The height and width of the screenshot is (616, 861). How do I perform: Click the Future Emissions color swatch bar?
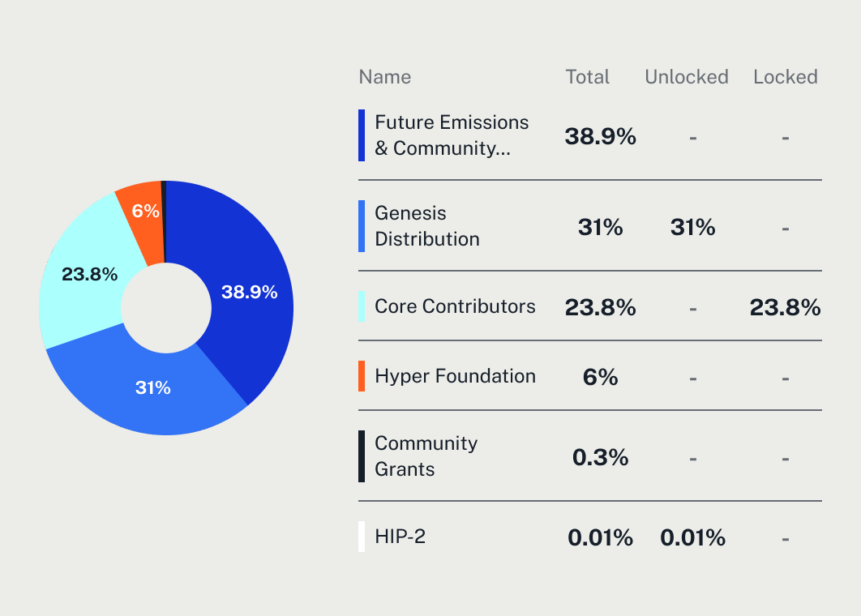pyautogui.click(x=362, y=135)
